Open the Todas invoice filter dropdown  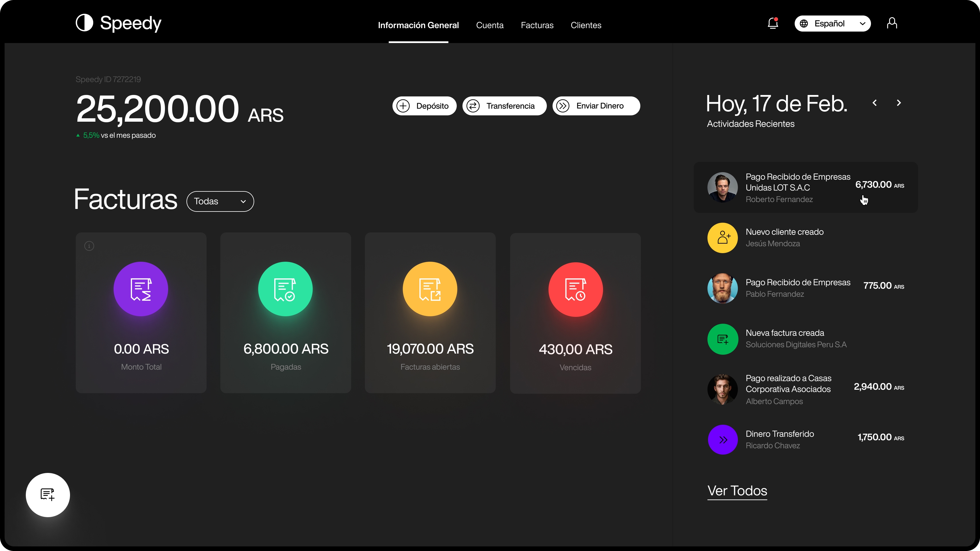(x=220, y=201)
